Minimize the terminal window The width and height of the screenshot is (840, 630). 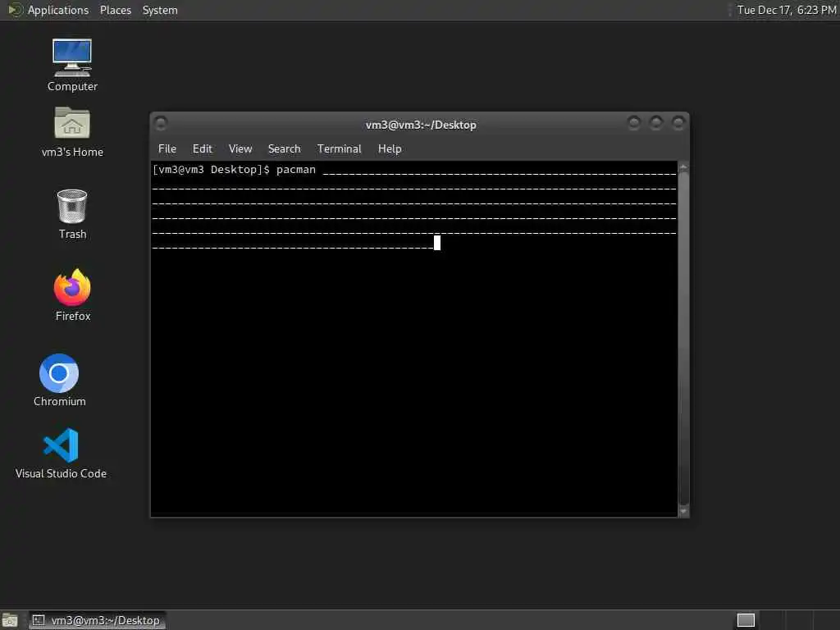(634, 123)
